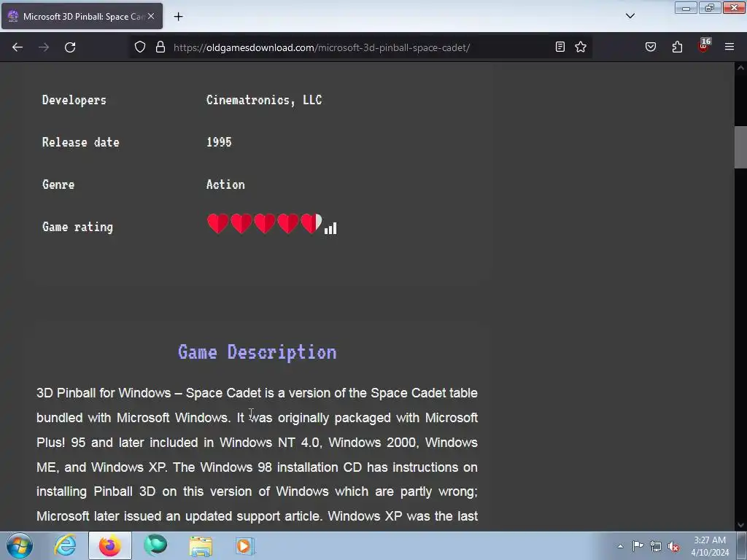Viewport: 747px width, 560px height.
Task: Open Windows Explorer folder in taskbar
Action: pos(201,545)
